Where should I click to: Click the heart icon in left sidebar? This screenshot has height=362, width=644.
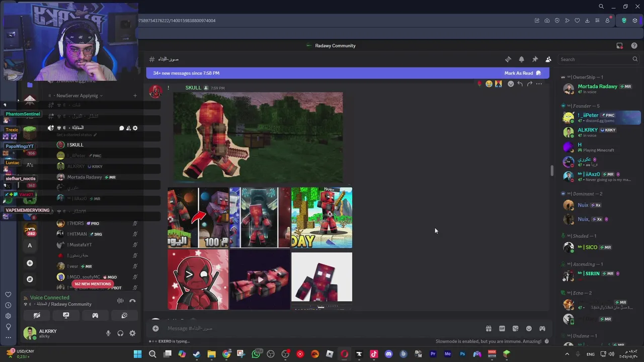[x=8, y=295]
